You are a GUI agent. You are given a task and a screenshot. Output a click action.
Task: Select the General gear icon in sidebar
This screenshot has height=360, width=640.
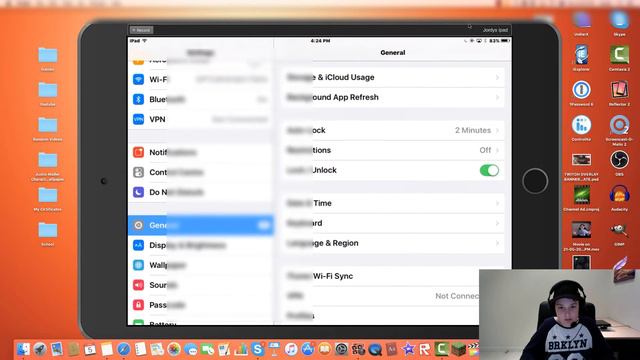(x=138, y=225)
